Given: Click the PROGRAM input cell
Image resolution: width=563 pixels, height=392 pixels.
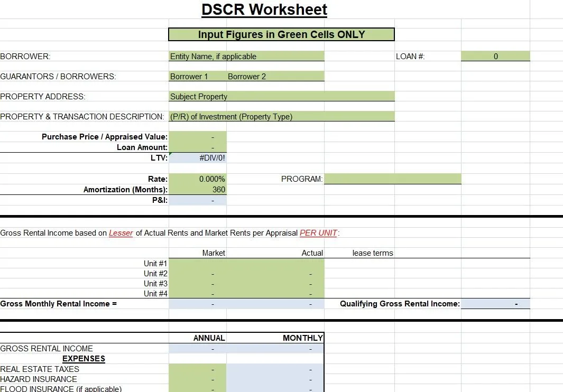Looking at the screenshot, I should coord(393,179).
